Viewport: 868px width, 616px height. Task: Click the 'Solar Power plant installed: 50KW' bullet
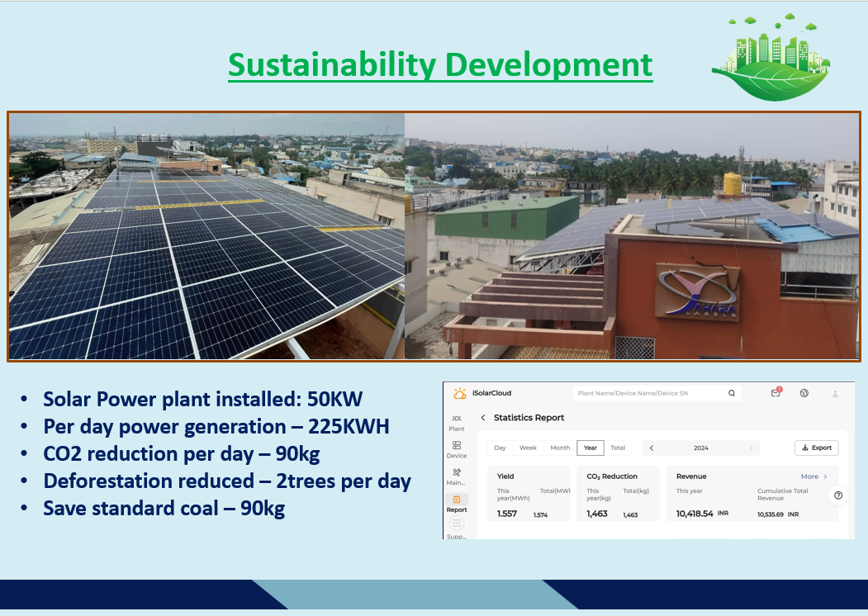point(202,399)
